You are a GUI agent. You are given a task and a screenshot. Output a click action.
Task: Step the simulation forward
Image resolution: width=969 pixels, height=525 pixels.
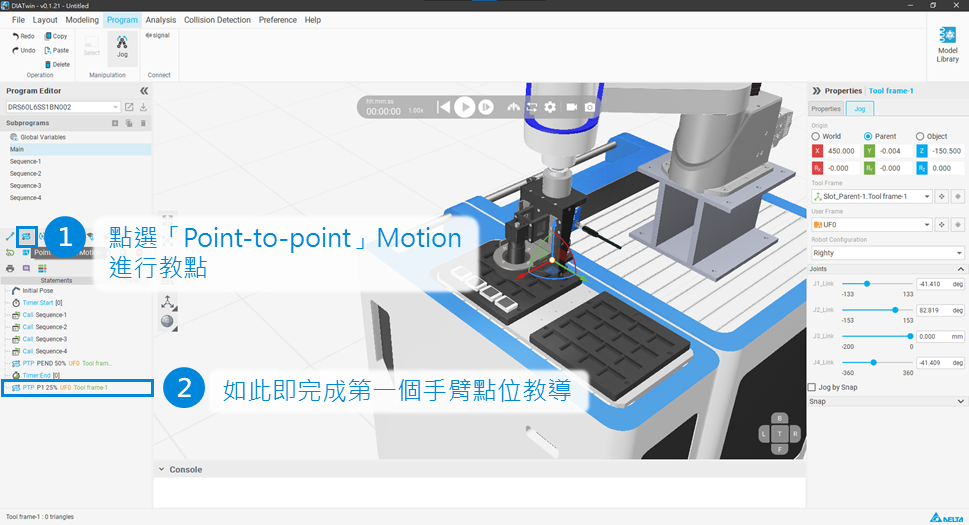tap(486, 107)
